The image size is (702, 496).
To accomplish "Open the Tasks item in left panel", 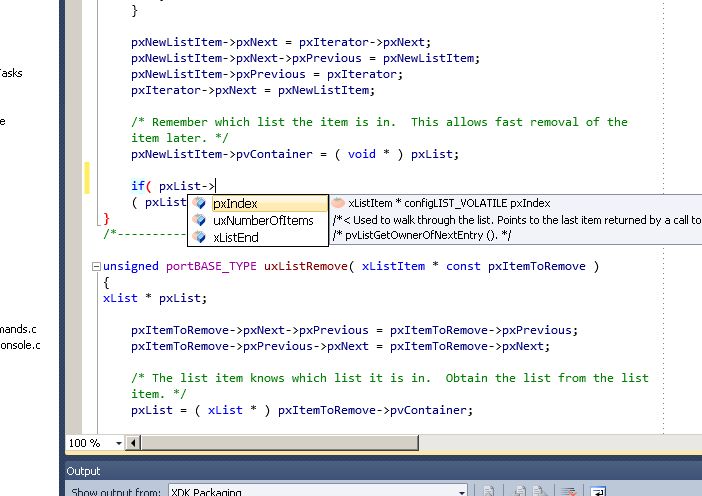I will tap(10, 73).
